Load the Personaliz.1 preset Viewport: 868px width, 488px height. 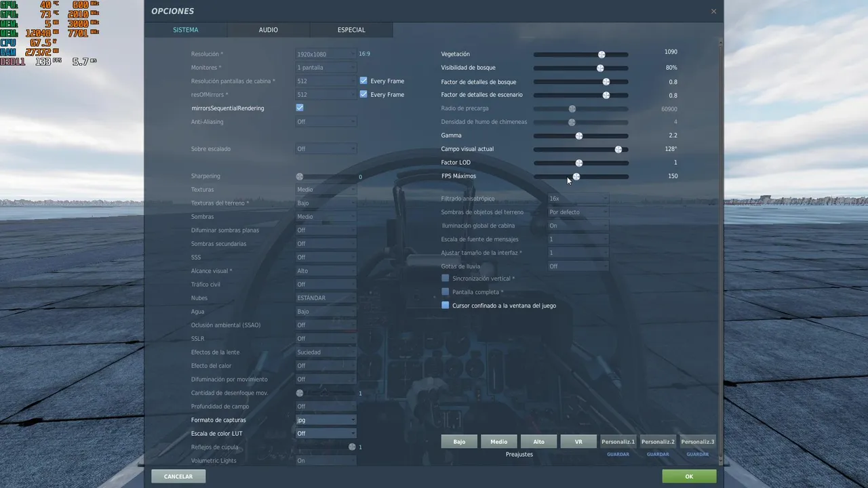pos(618,442)
